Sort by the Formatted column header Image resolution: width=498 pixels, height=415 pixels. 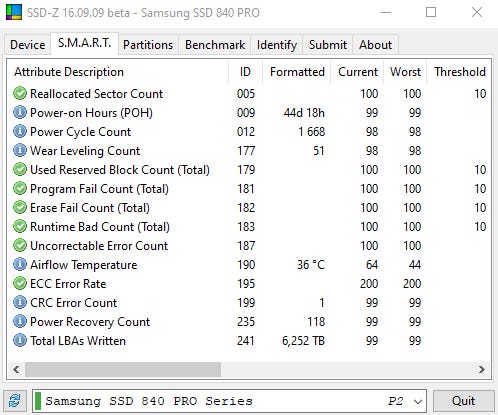[x=297, y=72]
